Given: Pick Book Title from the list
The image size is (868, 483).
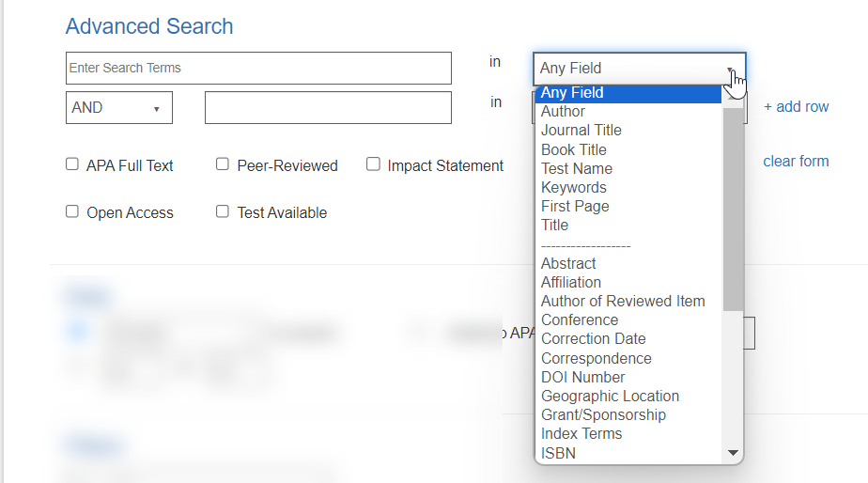Looking at the screenshot, I should 628,149.
